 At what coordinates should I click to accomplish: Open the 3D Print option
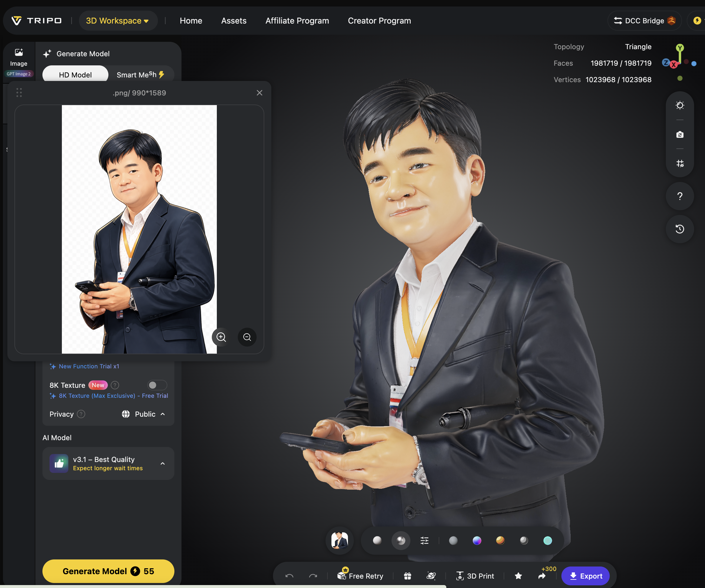[475, 576]
